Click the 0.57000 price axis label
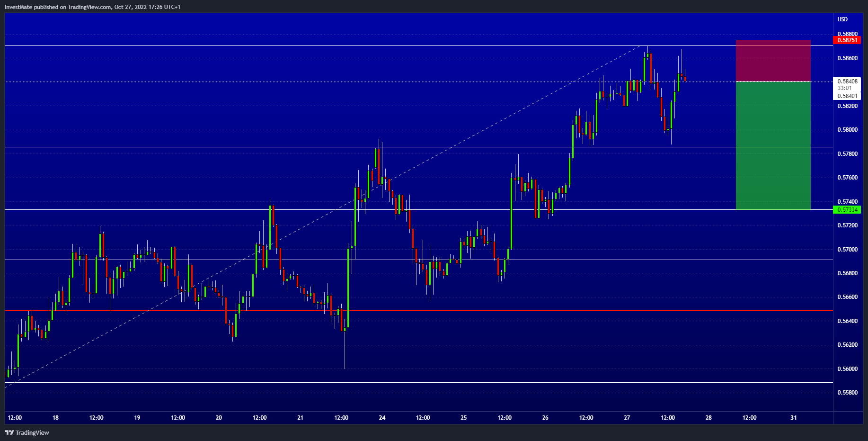Screen dimensions: 868x441 pos(847,250)
